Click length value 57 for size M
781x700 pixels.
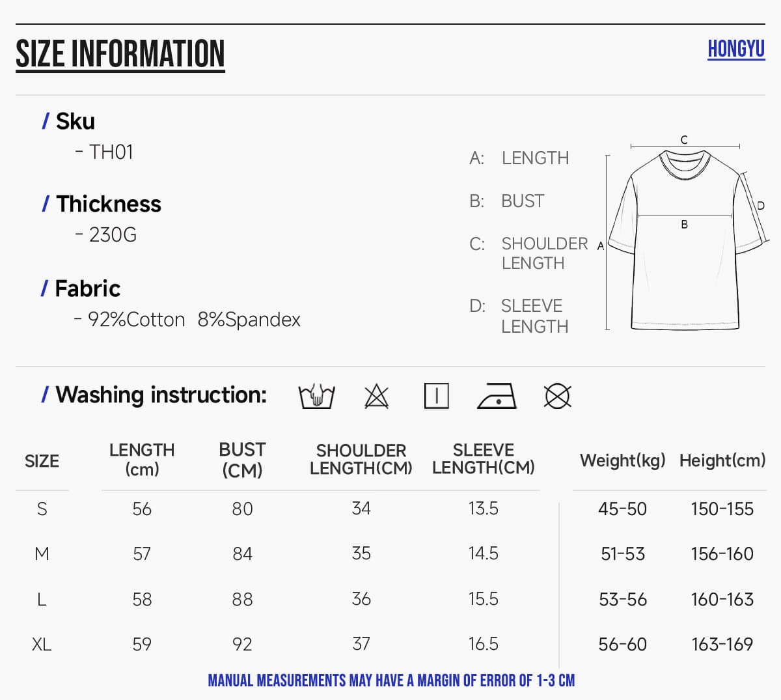(142, 553)
